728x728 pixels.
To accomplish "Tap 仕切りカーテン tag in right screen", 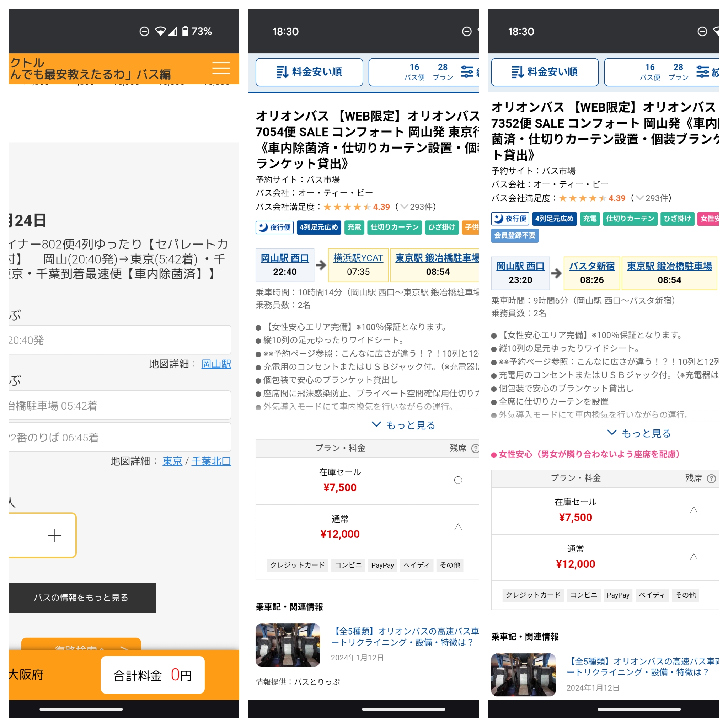I will (630, 219).
